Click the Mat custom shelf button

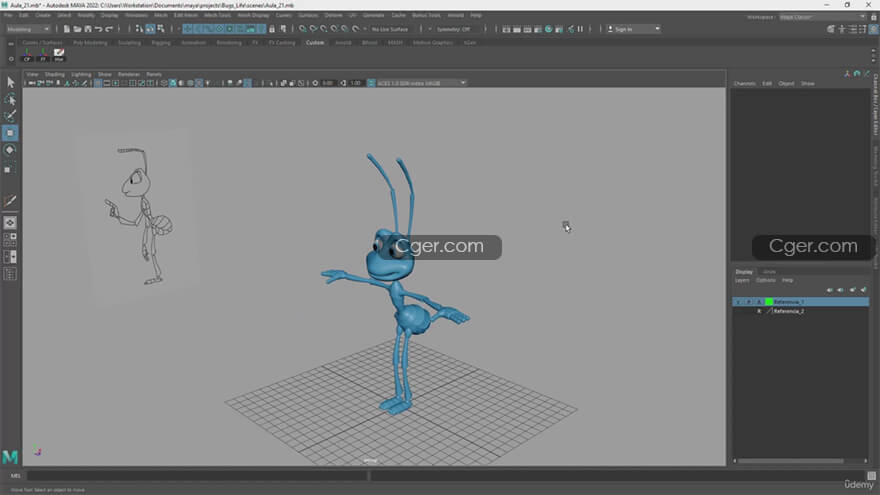[59, 54]
